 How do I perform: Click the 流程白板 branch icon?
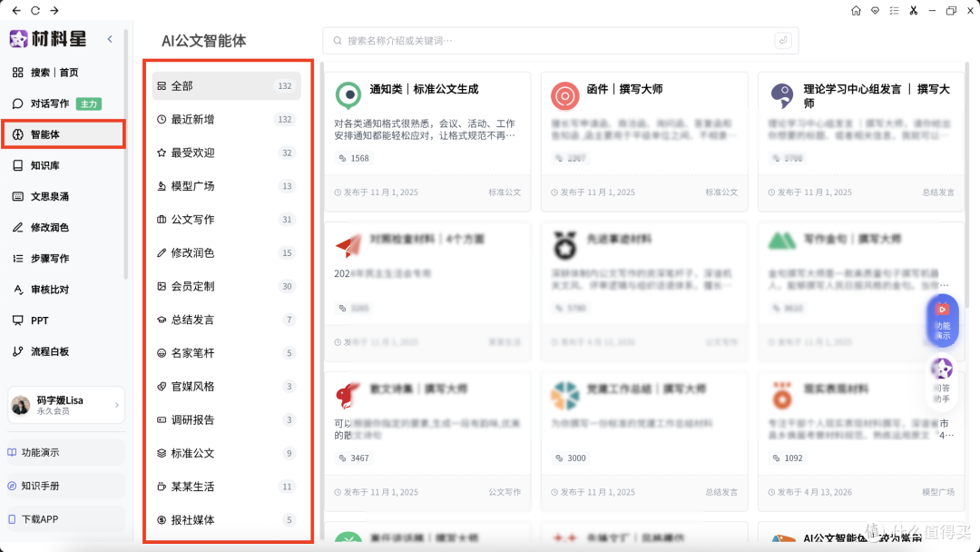click(x=17, y=351)
